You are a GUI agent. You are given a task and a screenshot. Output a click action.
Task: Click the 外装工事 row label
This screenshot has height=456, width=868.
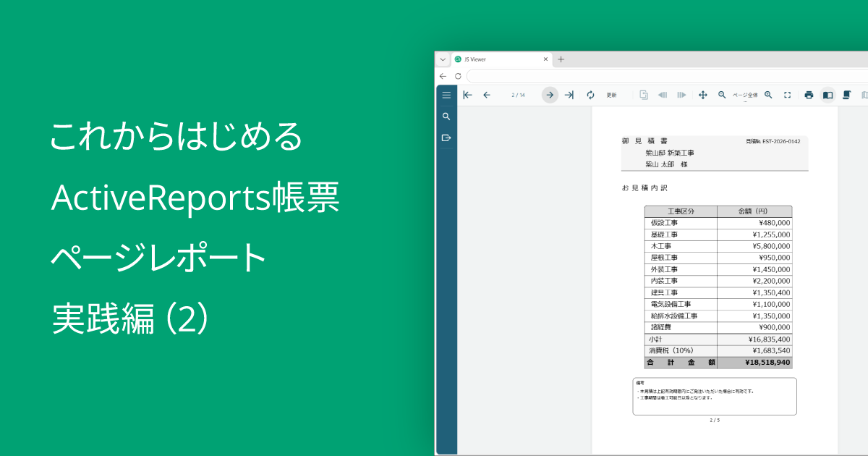tap(664, 269)
